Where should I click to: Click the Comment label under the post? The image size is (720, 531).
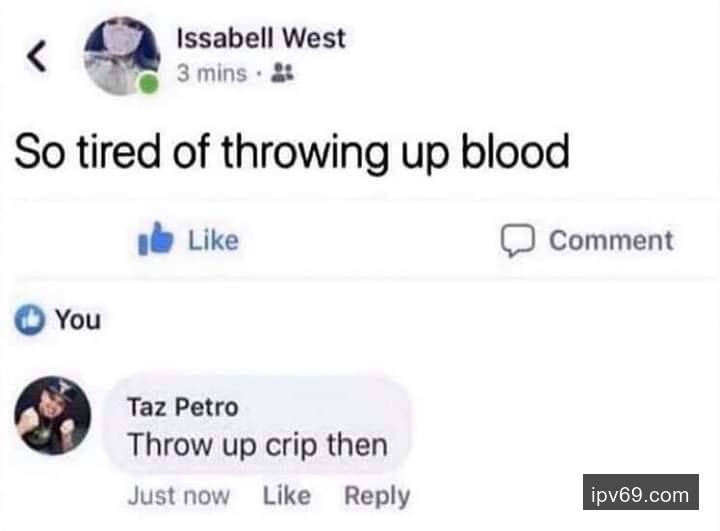pos(611,240)
